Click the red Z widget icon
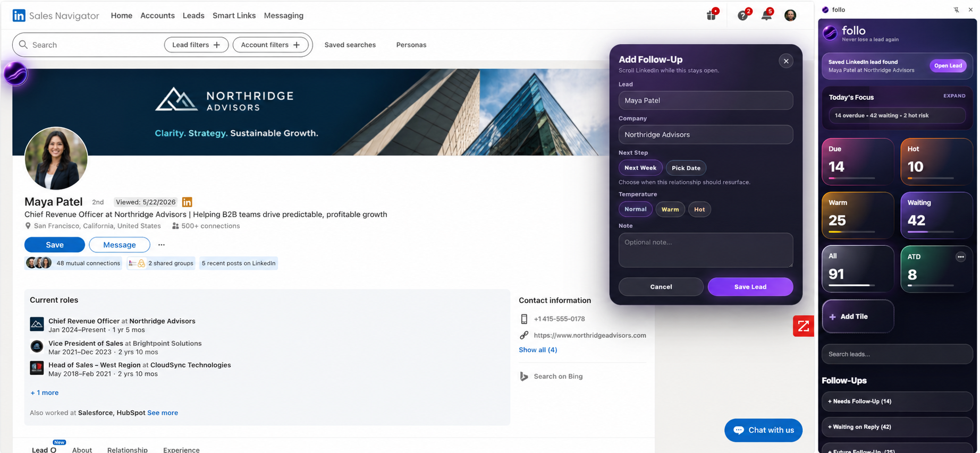 click(x=804, y=326)
